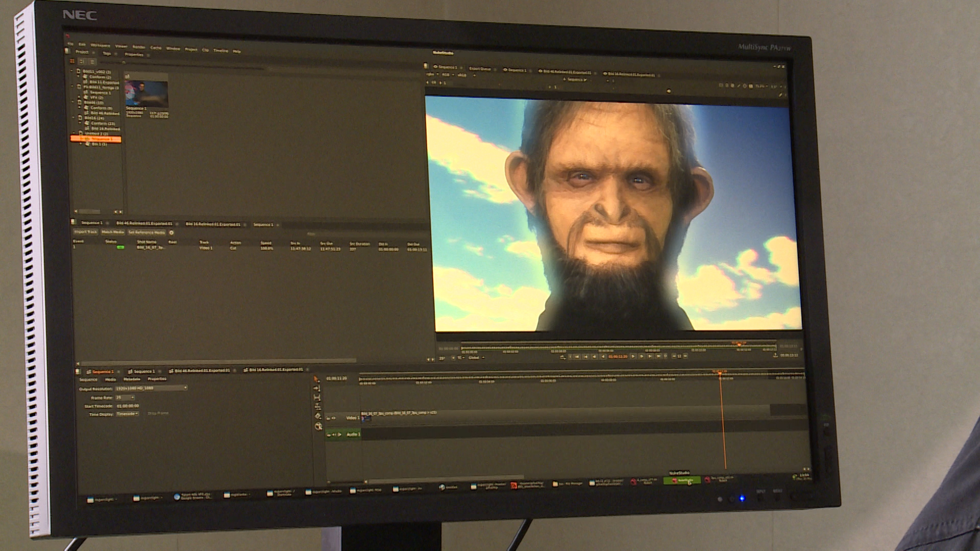Click the orange playhead marker on viewer scrubber
Viewport: 980px width, 551px height.
(x=739, y=344)
